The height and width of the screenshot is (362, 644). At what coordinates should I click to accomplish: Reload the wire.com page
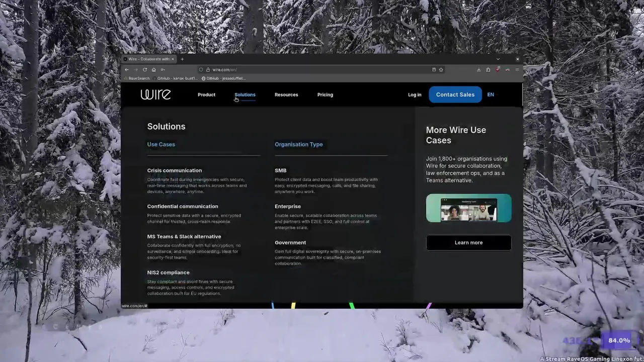[145, 69]
